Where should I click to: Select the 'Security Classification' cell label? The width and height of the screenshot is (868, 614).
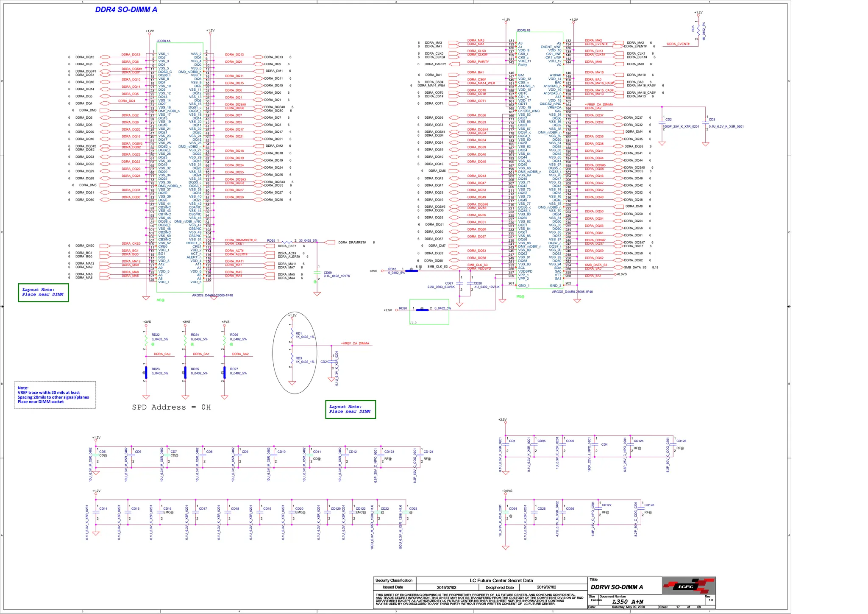click(394, 581)
